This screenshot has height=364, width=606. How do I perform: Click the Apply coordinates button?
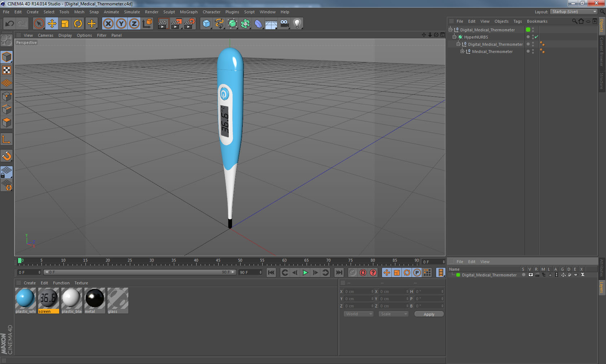click(x=429, y=314)
